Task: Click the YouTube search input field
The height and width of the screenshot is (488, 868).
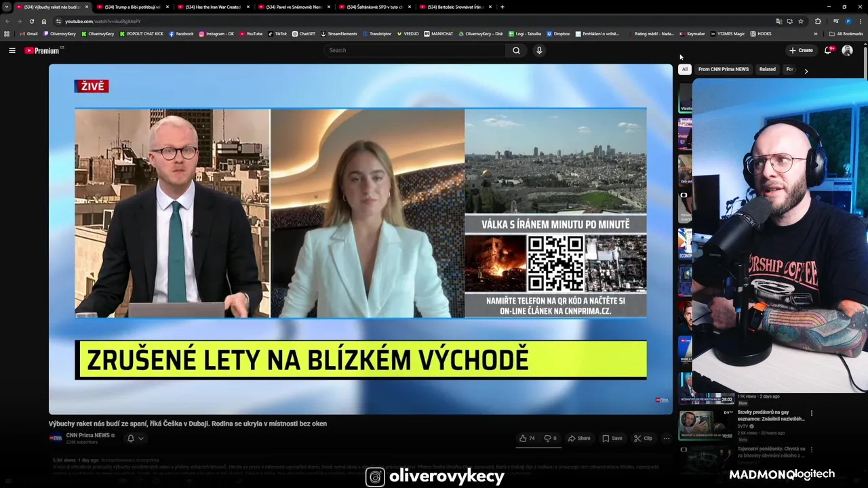Action: coord(415,50)
